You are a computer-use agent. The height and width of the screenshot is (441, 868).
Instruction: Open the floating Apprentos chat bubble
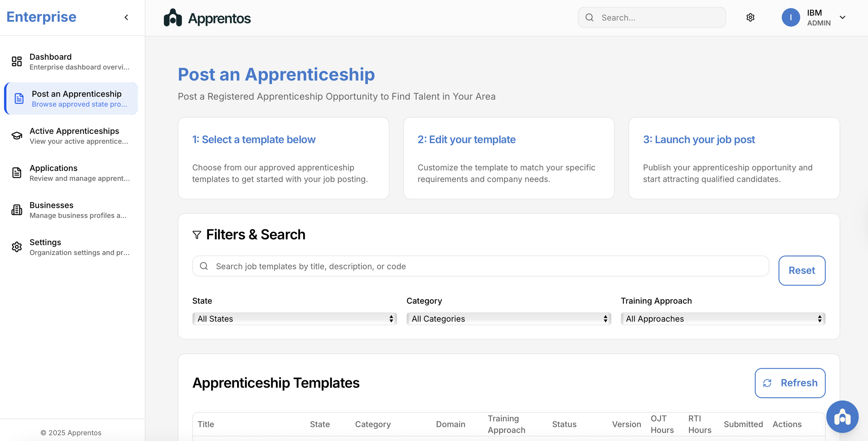click(x=842, y=416)
